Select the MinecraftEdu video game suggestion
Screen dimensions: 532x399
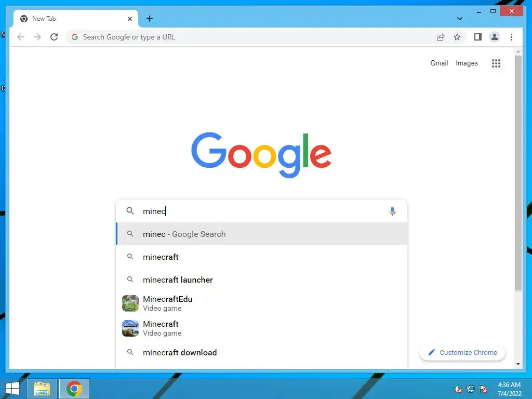click(261, 303)
